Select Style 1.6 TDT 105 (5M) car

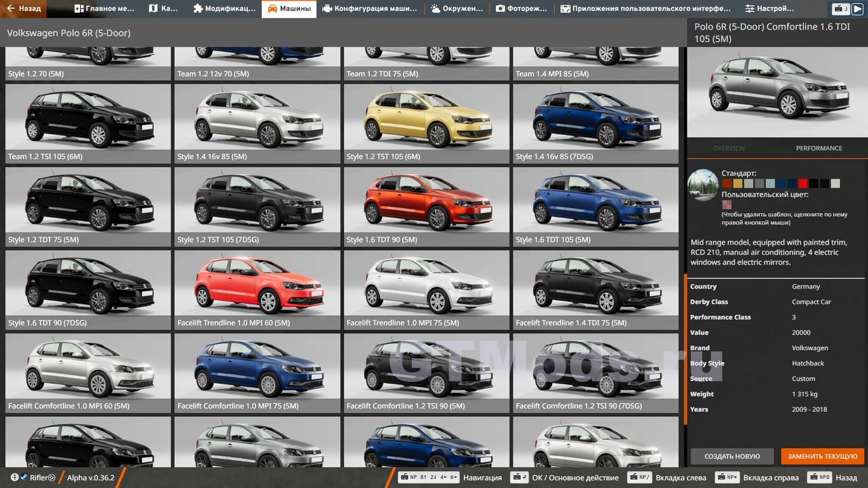(596, 207)
